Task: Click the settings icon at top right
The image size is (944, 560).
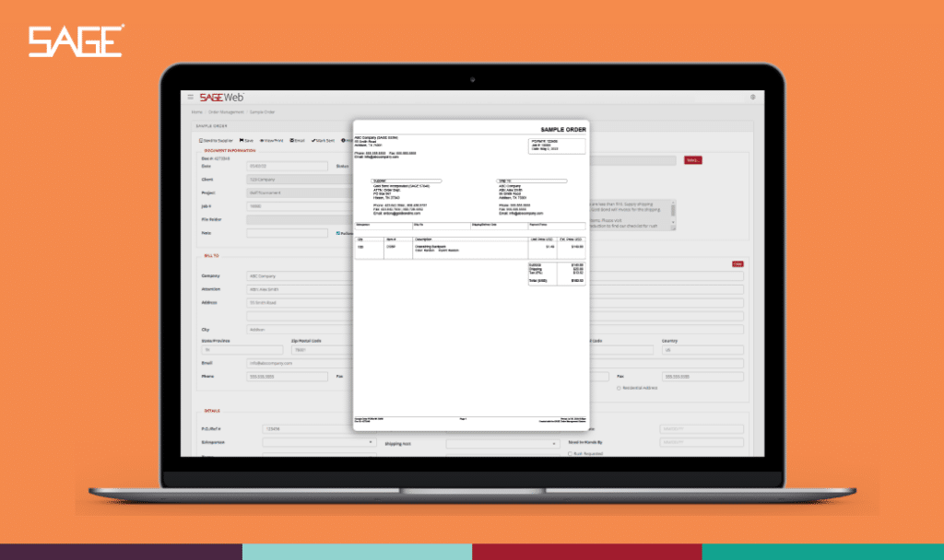Action: point(752,97)
